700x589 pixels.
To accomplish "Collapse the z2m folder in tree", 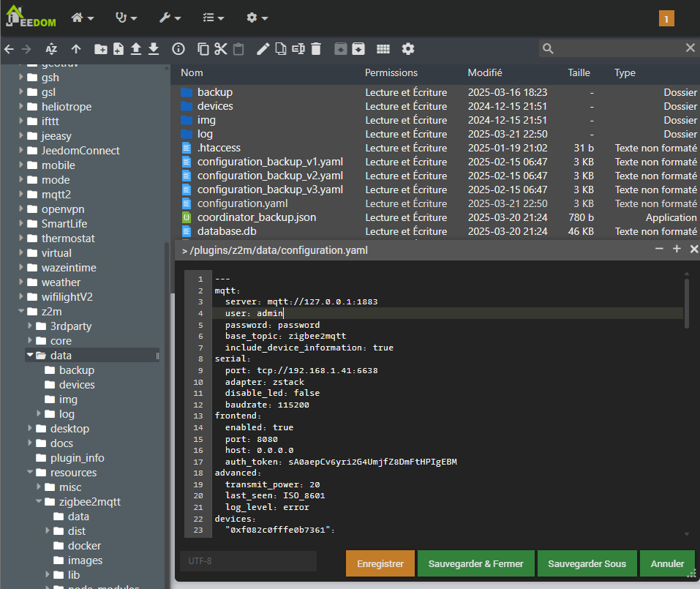I will point(22,312).
